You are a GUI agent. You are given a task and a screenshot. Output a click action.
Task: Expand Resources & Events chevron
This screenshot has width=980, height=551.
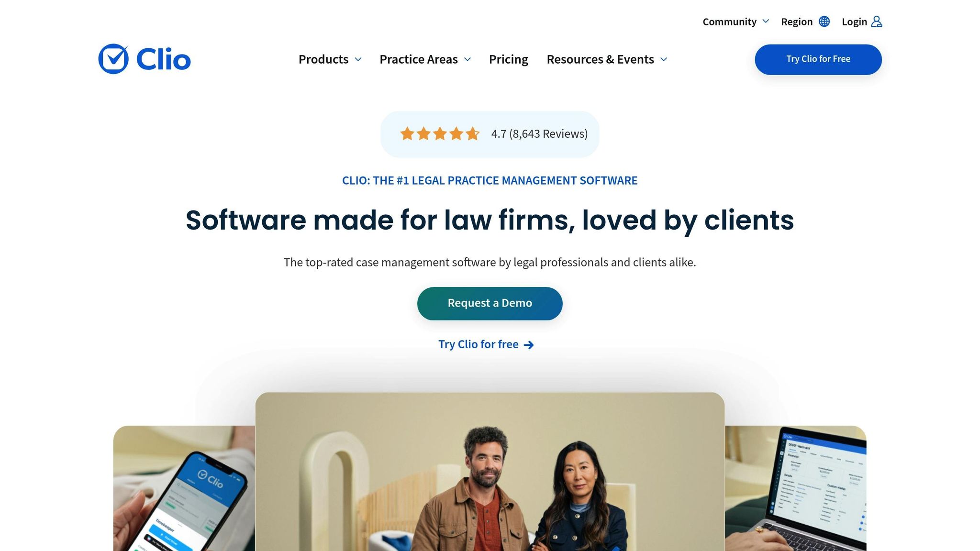click(x=664, y=59)
